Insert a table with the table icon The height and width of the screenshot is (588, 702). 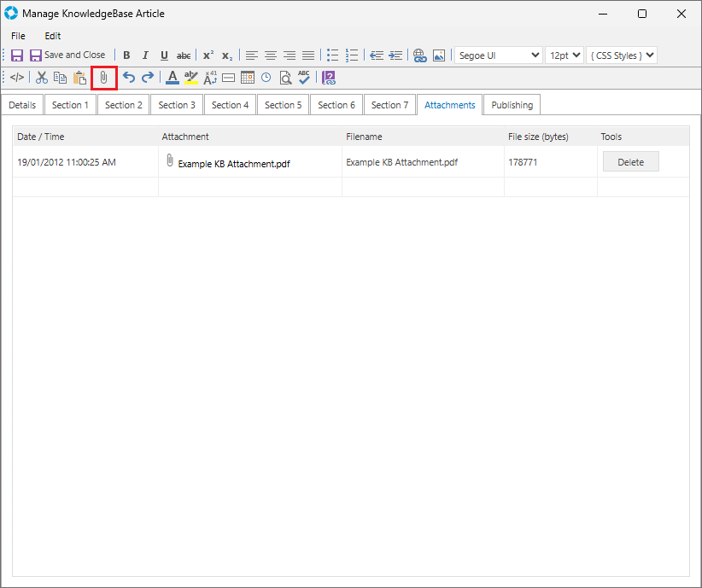tap(248, 78)
